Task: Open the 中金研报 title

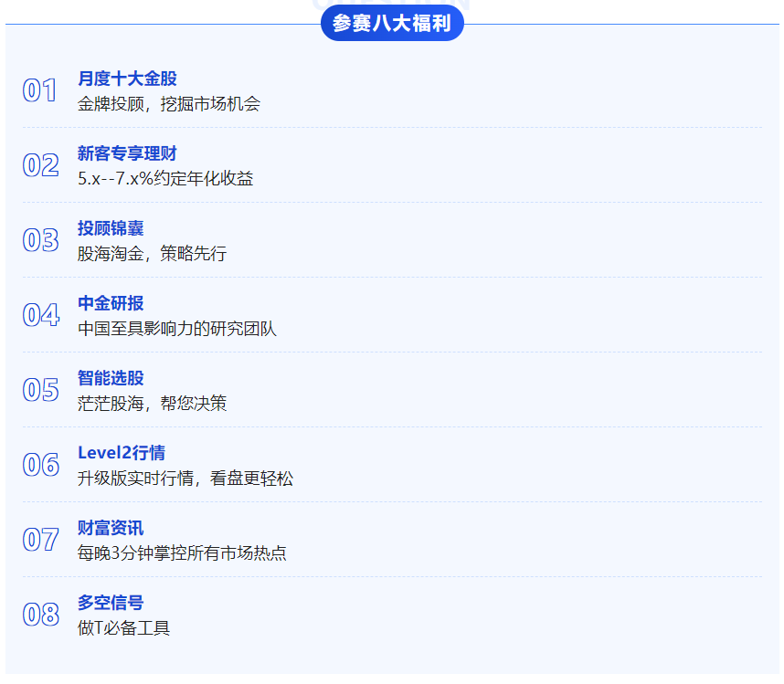Action: (x=111, y=304)
